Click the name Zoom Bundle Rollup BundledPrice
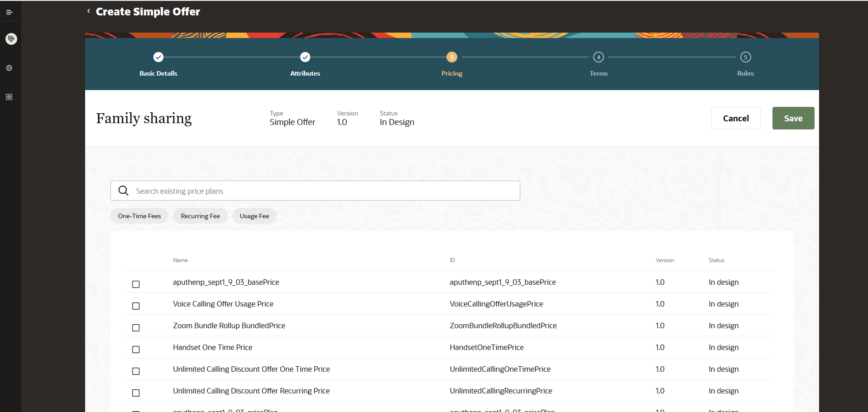The width and height of the screenshot is (868, 412). click(x=229, y=326)
